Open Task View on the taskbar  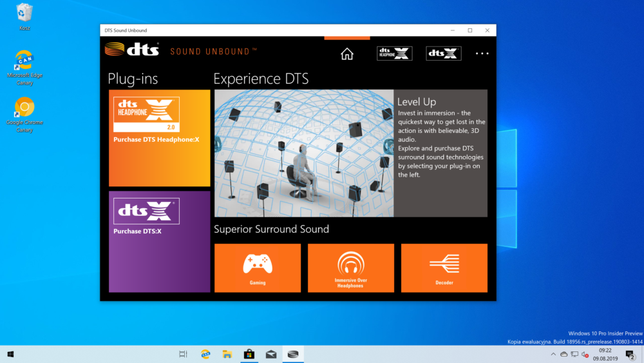pyautogui.click(x=183, y=354)
